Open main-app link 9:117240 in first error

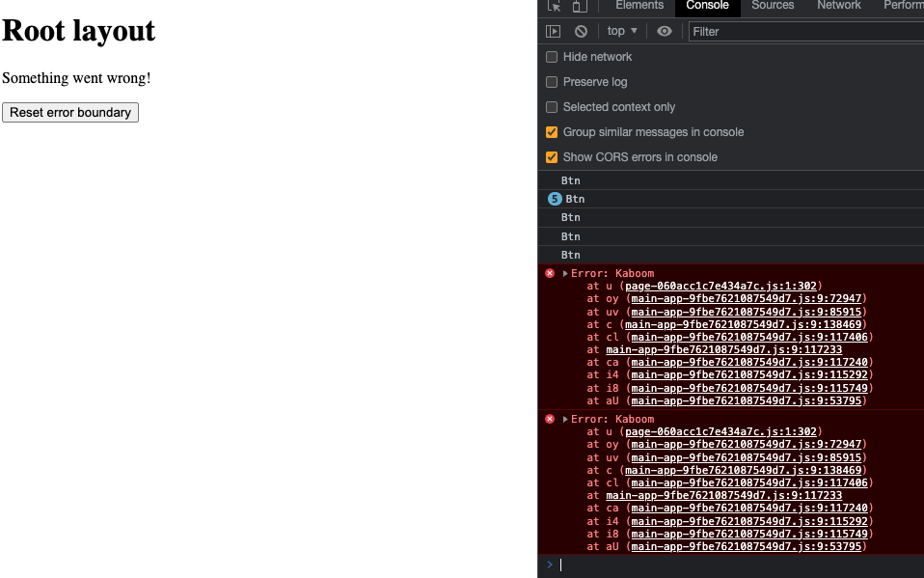[x=749, y=362]
